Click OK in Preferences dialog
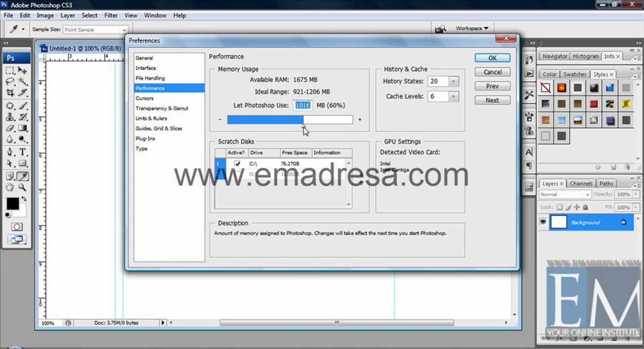This screenshot has width=644, height=349. point(492,58)
